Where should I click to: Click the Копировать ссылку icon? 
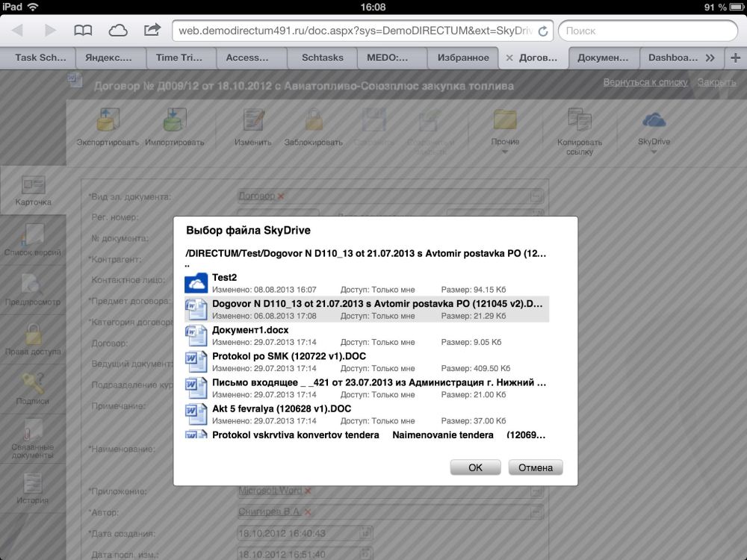coord(580,119)
